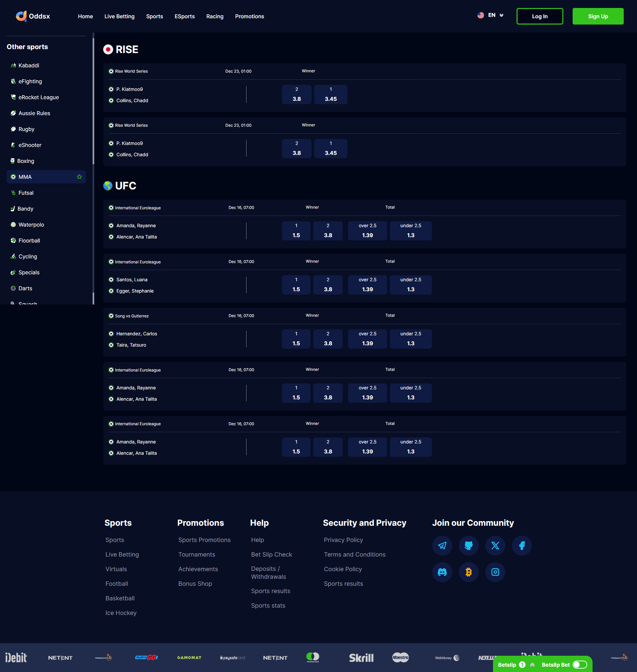
Task: Select Kabaddi in the Other sports list
Action: click(29, 65)
